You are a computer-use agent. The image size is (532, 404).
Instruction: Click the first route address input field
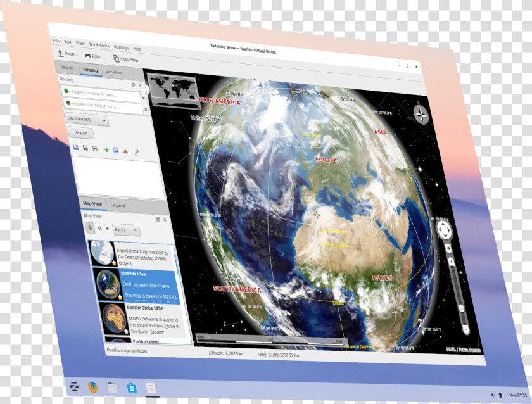pyautogui.click(x=101, y=94)
